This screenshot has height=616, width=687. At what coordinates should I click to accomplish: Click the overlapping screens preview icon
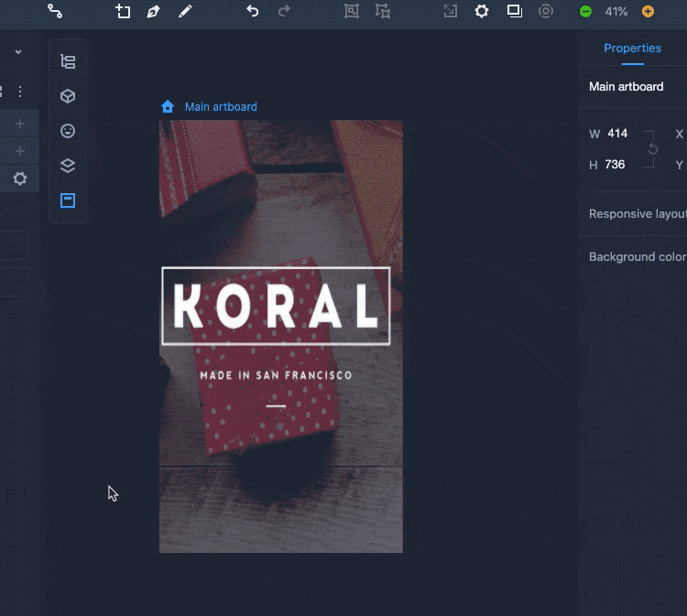pos(515,11)
